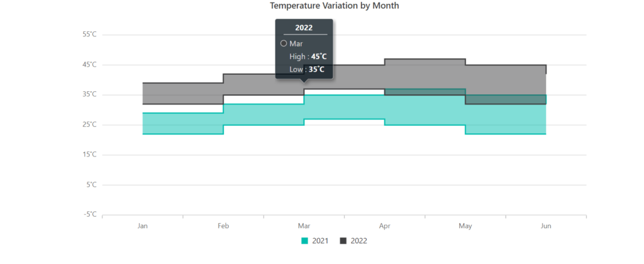The image size is (644, 264).
Task: Click the -5°C y-axis label
Action: 89,214
